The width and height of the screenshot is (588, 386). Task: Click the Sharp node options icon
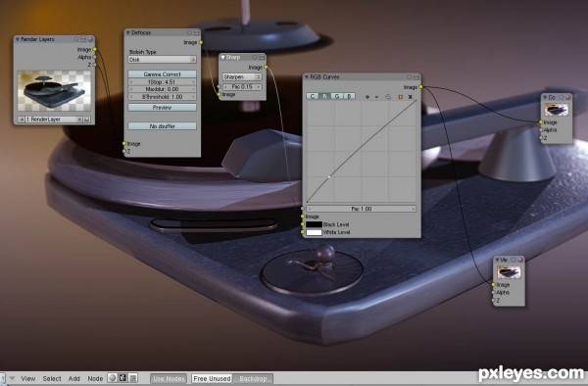pos(262,58)
